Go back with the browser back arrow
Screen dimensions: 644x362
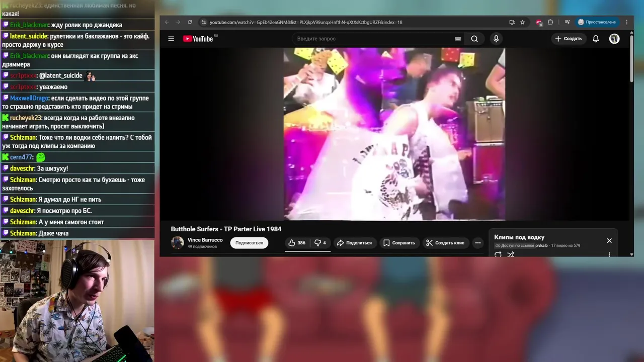pyautogui.click(x=167, y=22)
